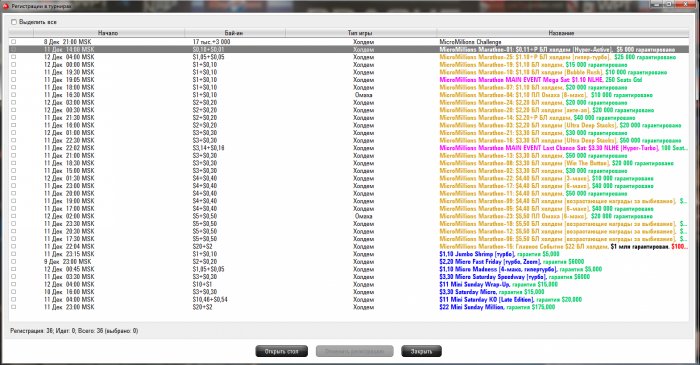Sort by "Название" column header
Viewport: 700px width, 365px height.
tap(562, 33)
